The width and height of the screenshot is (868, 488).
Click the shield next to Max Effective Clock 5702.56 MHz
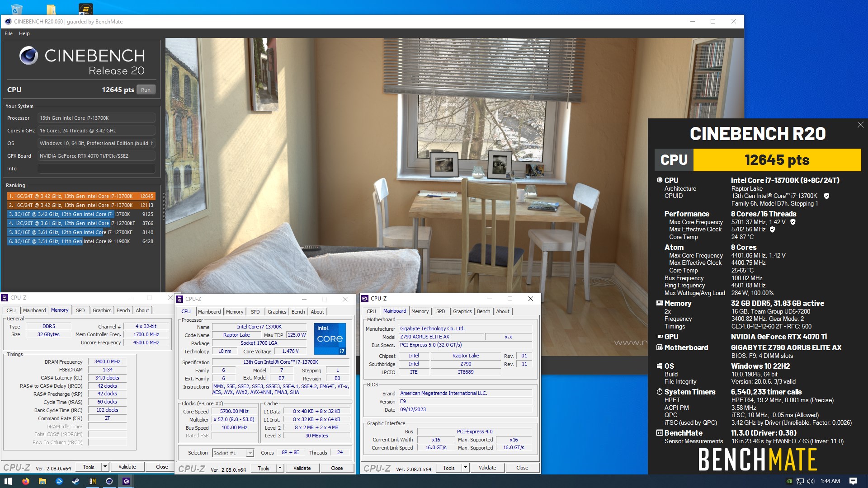pyautogui.click(x=772, y=230)
